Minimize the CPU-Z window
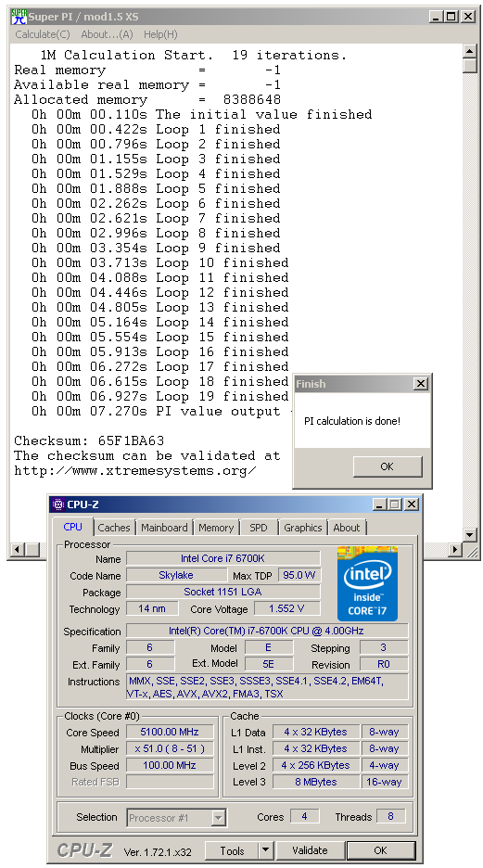This screenshot has height=868, width=483. 379,504
